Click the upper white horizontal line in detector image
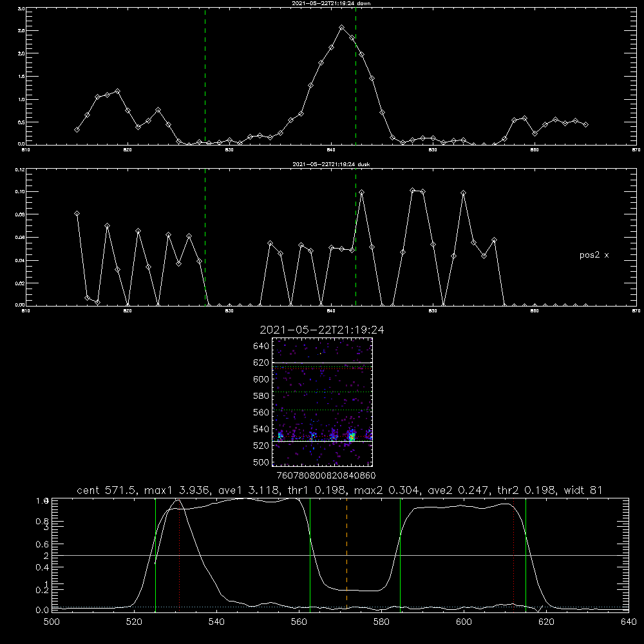This screenshot has height=644, width=644. (322, 363)
